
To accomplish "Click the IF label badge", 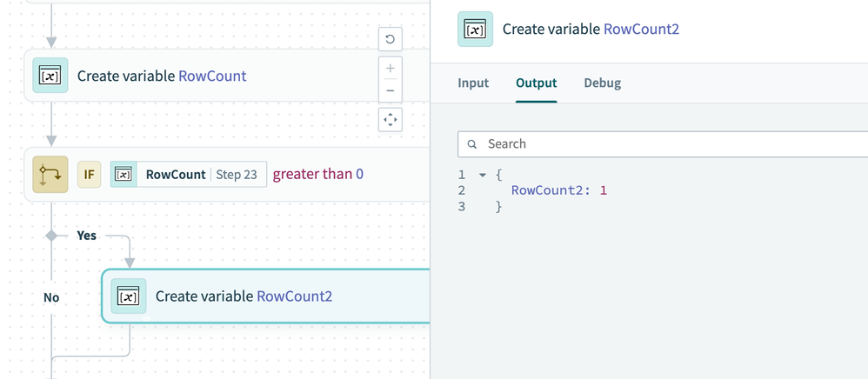I will tap(89, 175).
